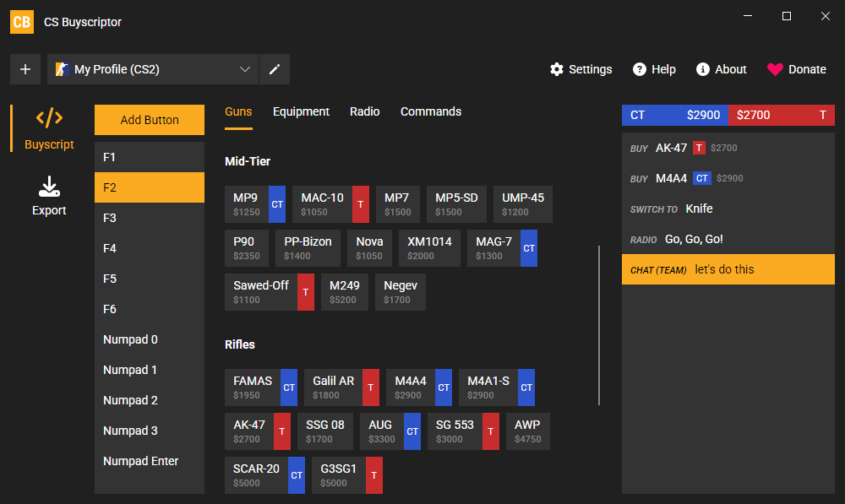Add the FAMAS rifle
The image size is (845, 504).
pyautogui.click(x=261, y=387)
